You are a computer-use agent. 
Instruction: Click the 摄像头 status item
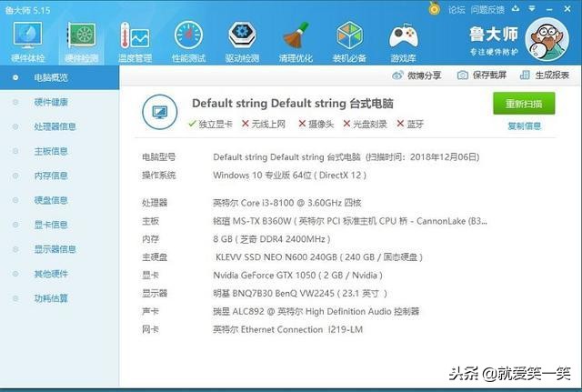pyautogui.click(x=316, y=124)
